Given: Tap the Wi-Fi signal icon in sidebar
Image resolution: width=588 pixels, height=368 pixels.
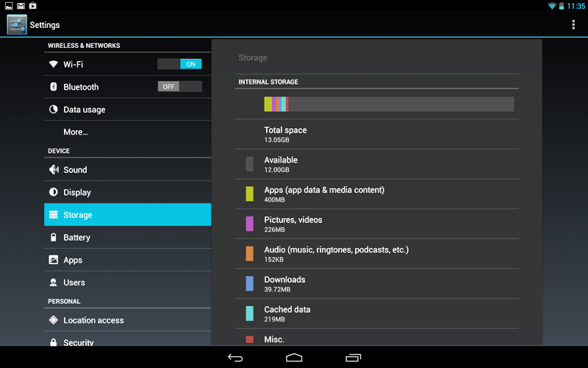Looking at the screenshot, I should coord(53,64).
